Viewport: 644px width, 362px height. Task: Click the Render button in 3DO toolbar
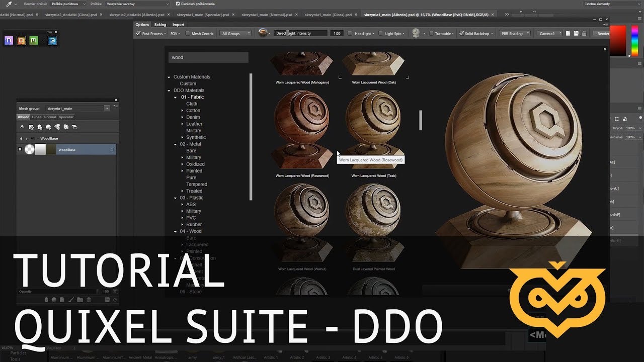[601, 34]
